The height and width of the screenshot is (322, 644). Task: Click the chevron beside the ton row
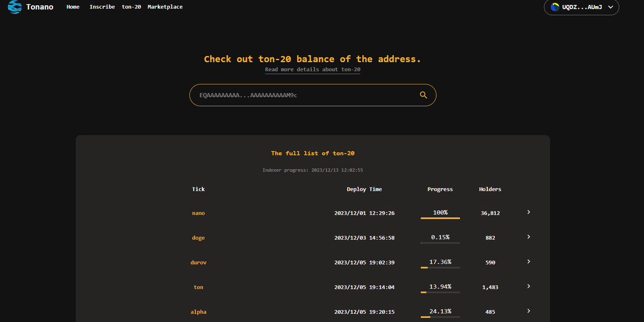[x=528, y=286]
